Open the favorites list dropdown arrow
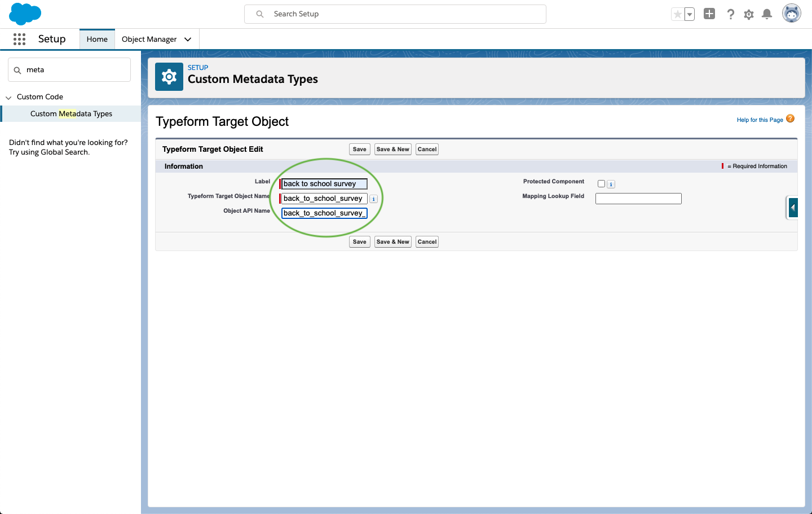 click(689, 14)
